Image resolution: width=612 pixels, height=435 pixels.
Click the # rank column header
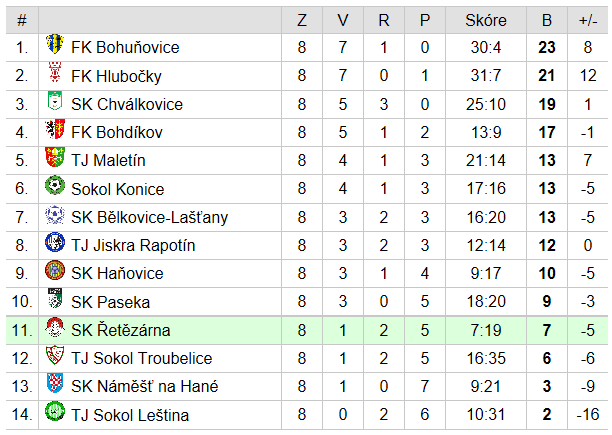click(x=22, y=20)
